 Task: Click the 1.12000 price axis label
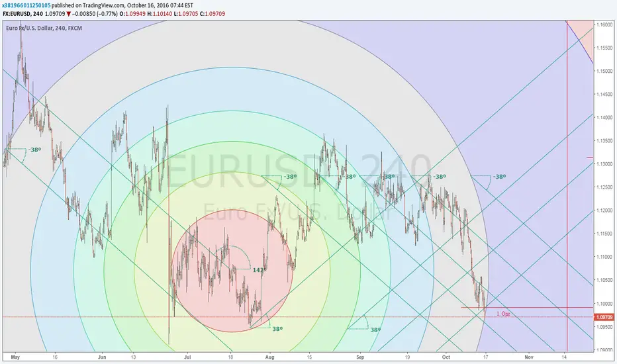604,210
